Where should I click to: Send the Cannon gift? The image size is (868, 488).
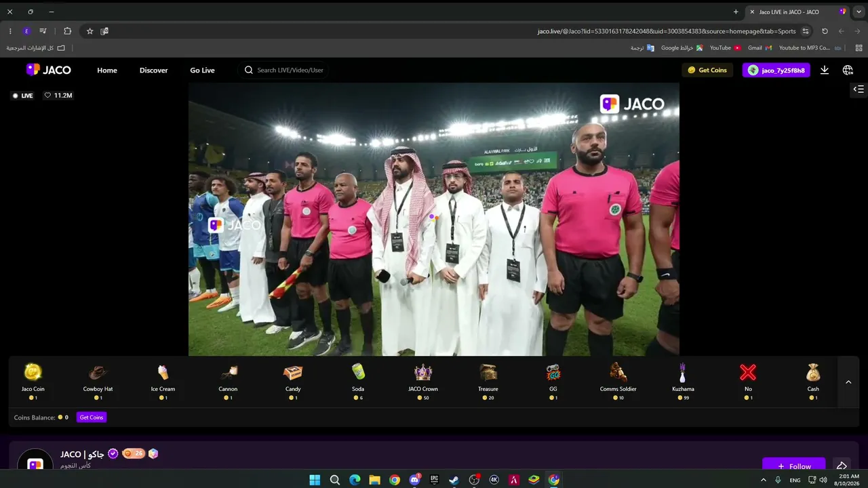click(229, 382)
